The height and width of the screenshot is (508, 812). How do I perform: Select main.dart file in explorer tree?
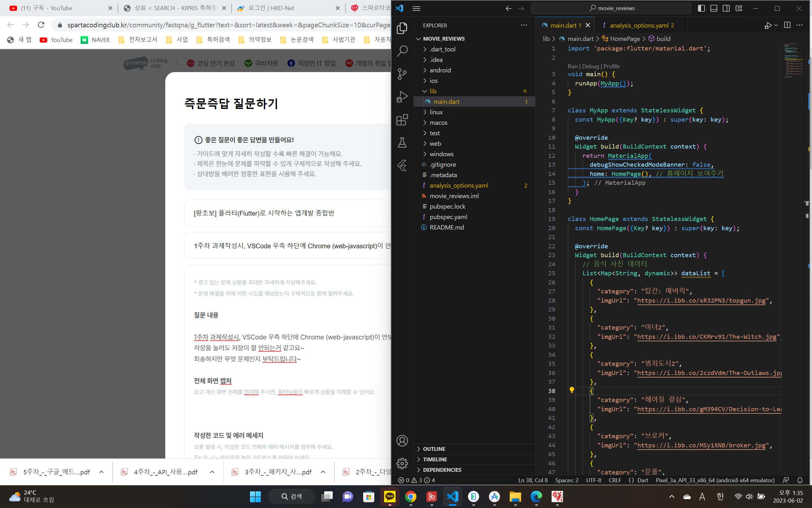pos(474,102)
